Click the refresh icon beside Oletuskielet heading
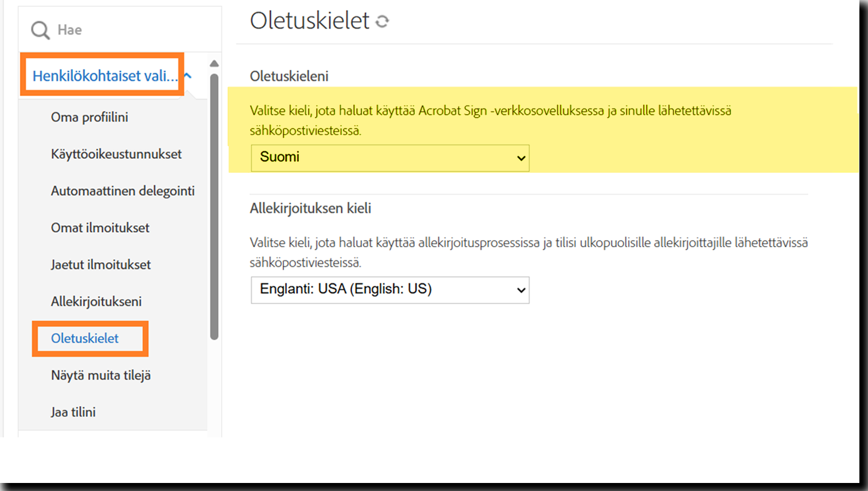 [x=382, y=21]
